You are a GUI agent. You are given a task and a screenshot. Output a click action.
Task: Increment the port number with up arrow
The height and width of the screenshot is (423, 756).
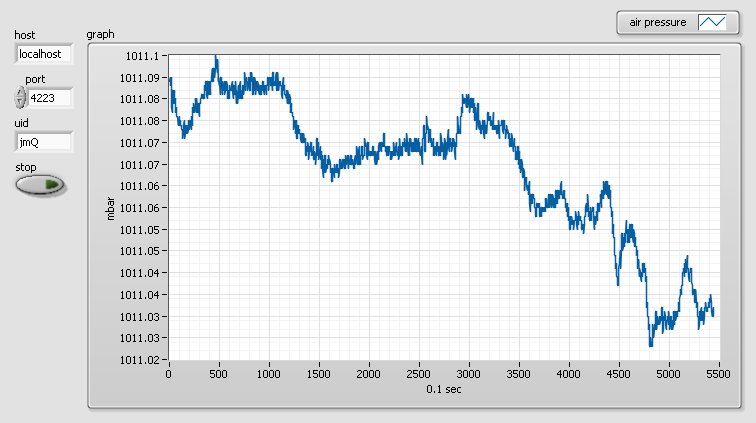[20, 93]
